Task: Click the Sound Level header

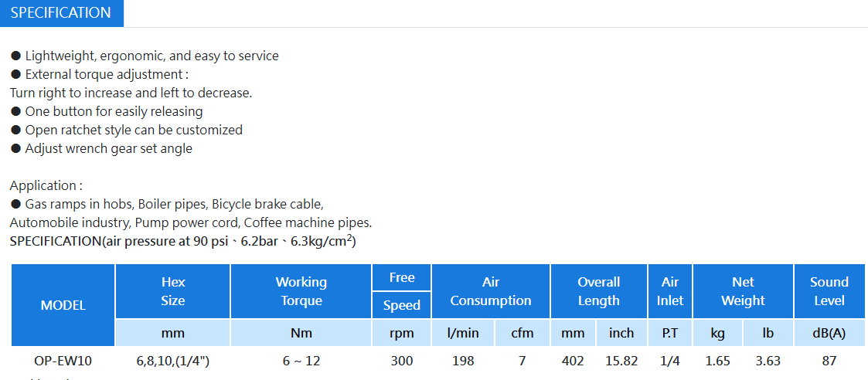Action: point(829,291)
